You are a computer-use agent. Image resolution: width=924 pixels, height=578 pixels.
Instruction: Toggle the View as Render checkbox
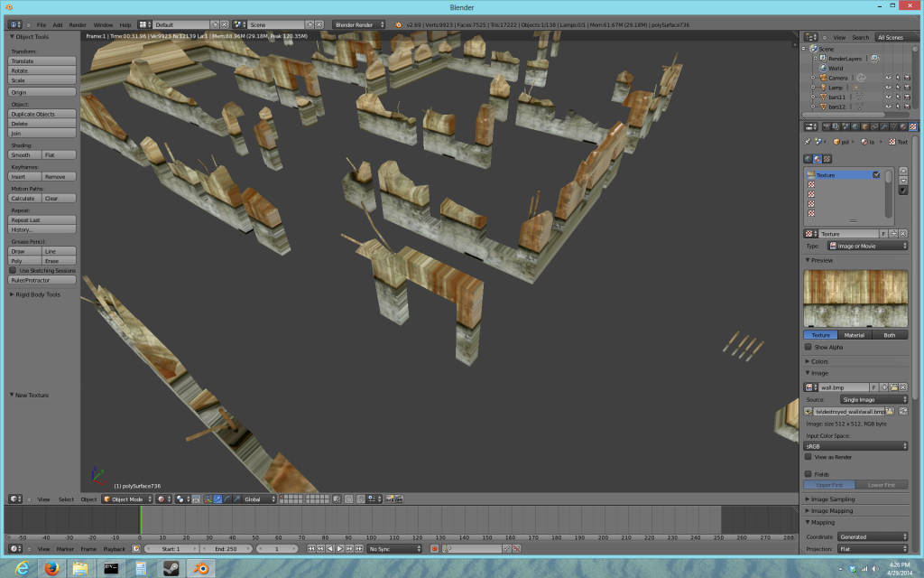[x=808, y=457]
